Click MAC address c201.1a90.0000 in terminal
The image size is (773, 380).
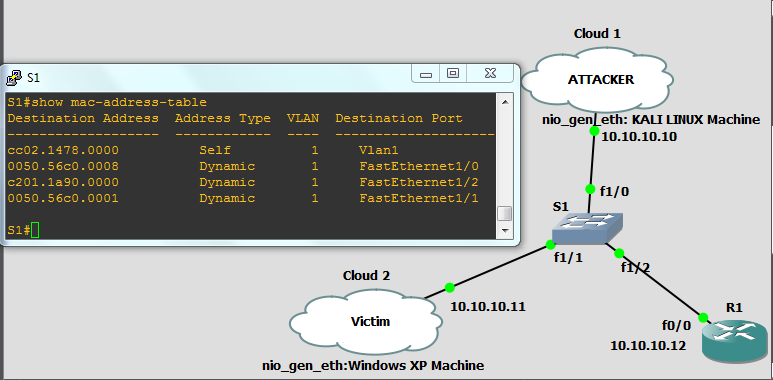63,182
